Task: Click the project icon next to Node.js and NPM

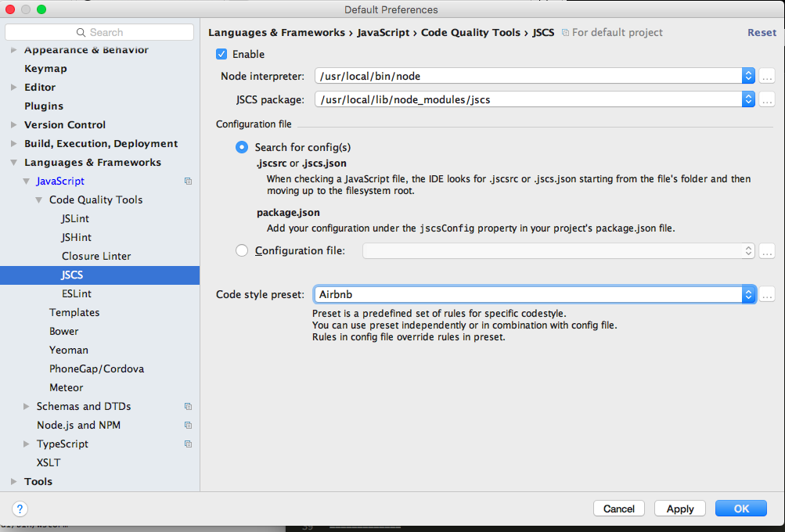Action: (x=188, y=425)
